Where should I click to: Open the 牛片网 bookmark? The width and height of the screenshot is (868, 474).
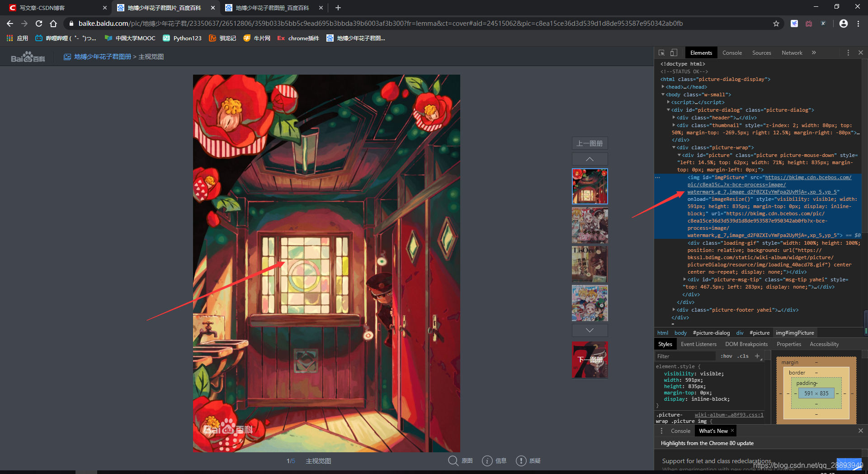(x=257, y=38)
